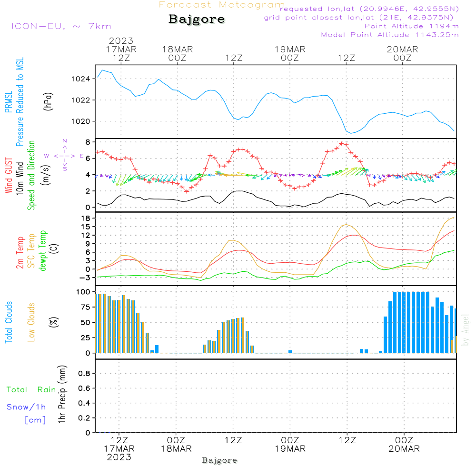The width and height of the screenshot is (476, 476).
Task: Click the 'Bajgore' caption at chart bottom
Action: coord(219,460)
